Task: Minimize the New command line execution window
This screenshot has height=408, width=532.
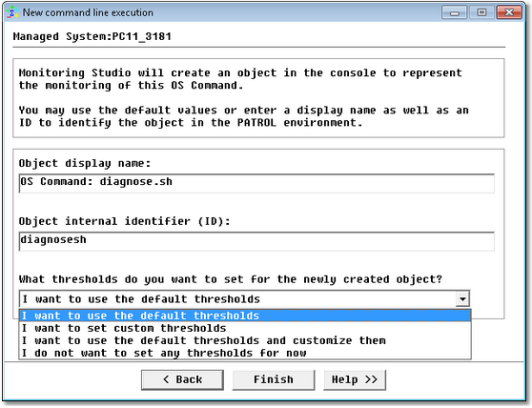Action: coord(455,12)
